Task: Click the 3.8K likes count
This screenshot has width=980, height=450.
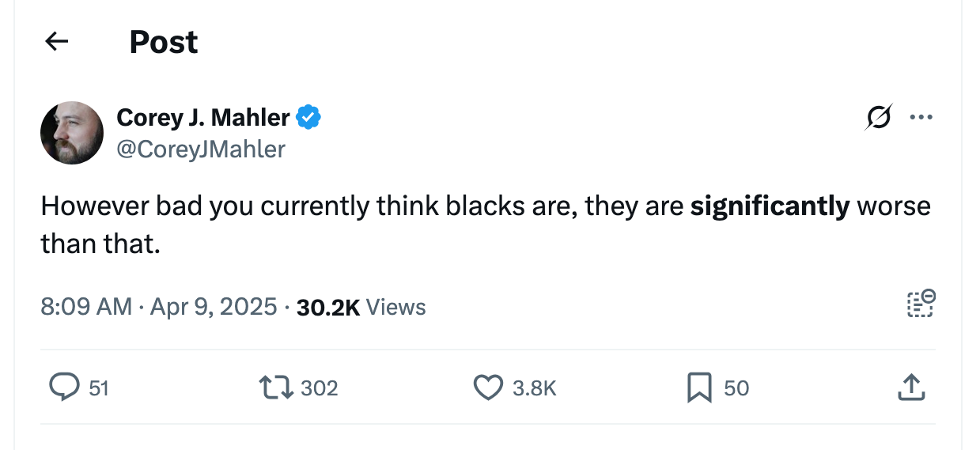Action: pyautogui.click(x=535, y=388)
